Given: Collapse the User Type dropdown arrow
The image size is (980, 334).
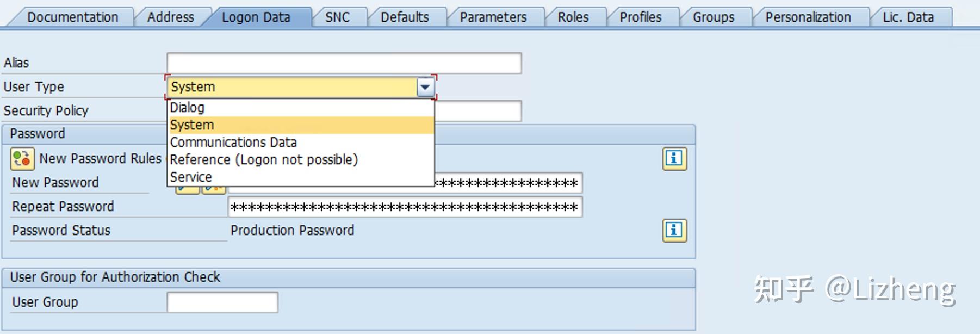Looking at the screenshot, I should [425, 87].
